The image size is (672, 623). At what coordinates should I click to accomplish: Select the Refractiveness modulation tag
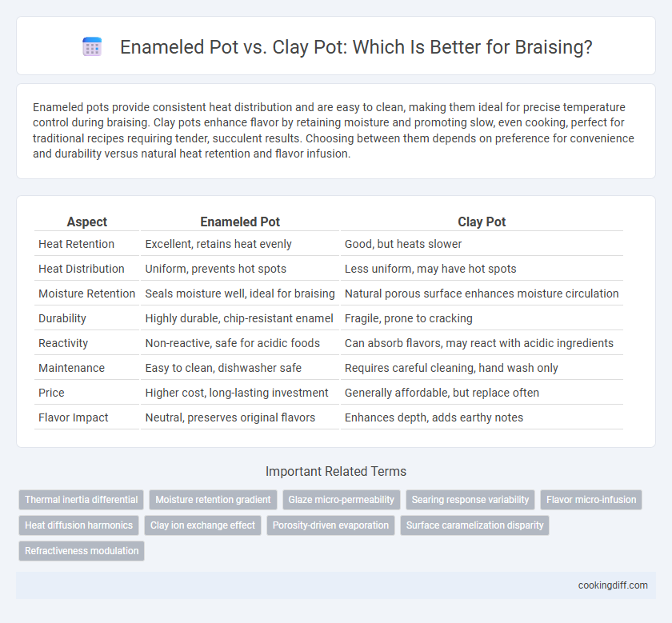82,551
